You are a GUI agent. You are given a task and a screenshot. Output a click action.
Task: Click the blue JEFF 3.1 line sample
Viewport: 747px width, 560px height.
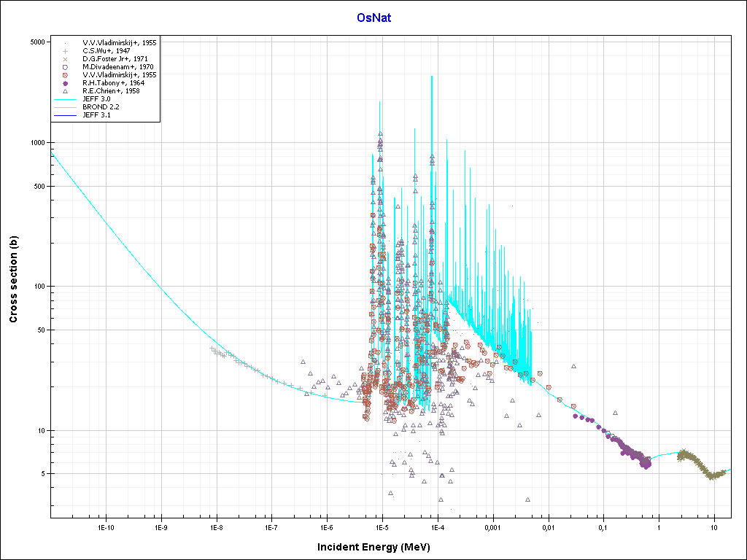[65, 115]
